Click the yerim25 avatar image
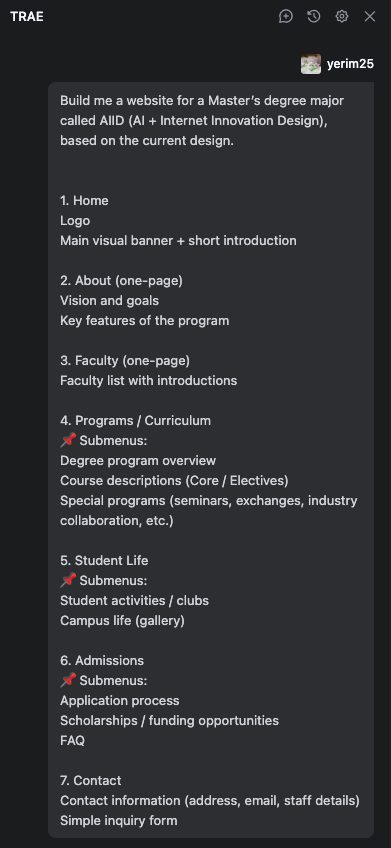 click(311, 64)
